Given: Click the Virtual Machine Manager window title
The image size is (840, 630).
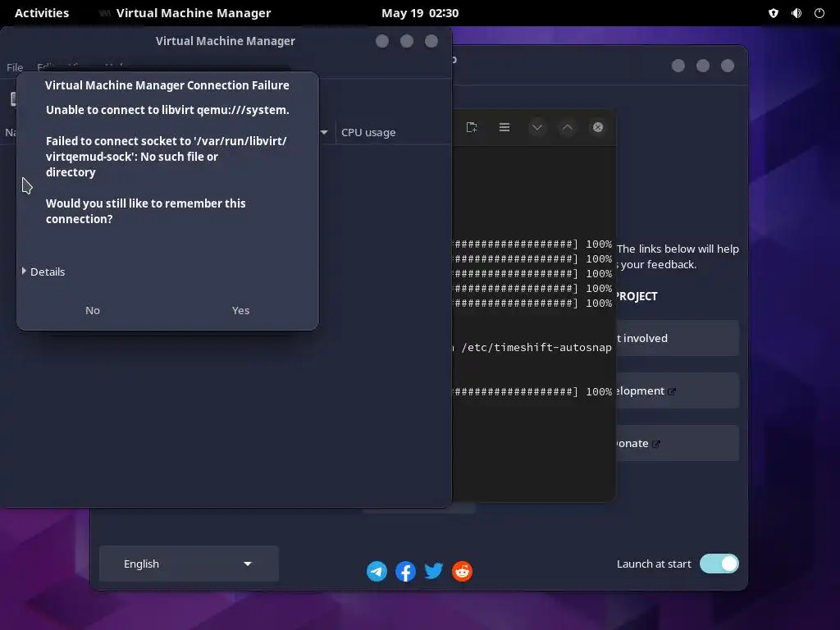Looking at the screenshot, I should click(225, 41).
